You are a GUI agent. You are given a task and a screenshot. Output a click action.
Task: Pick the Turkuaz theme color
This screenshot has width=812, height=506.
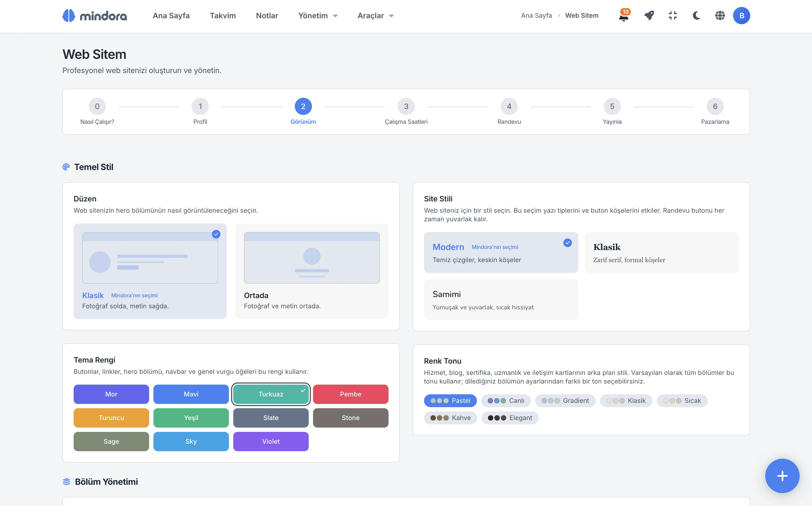271,394
